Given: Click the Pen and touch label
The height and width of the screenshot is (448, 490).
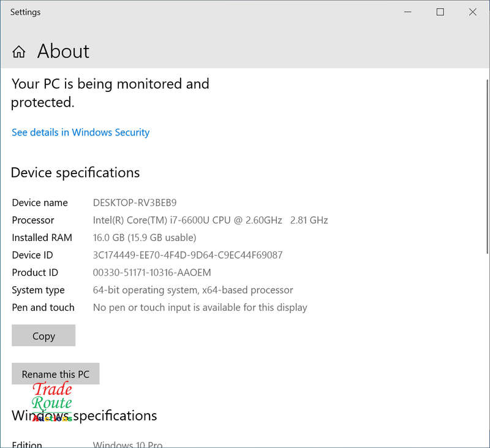Looking at the screenshot, I should [x=43, y=308].
